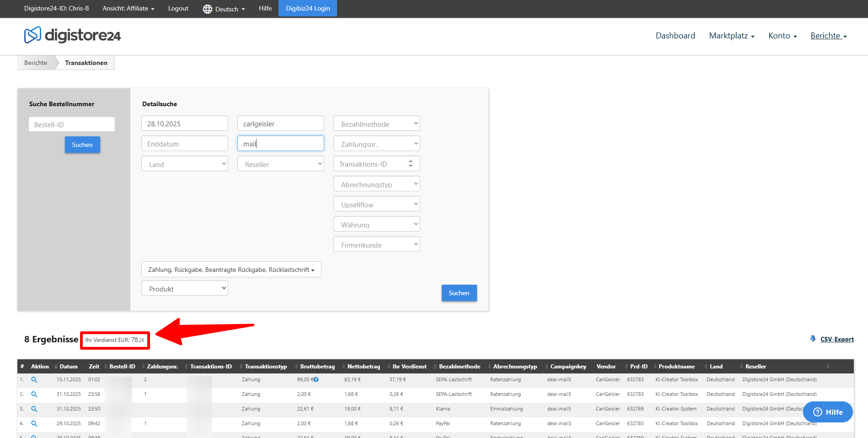Open the Produkt dropdown
Viewport: 868px width, 438px height.
184,288
